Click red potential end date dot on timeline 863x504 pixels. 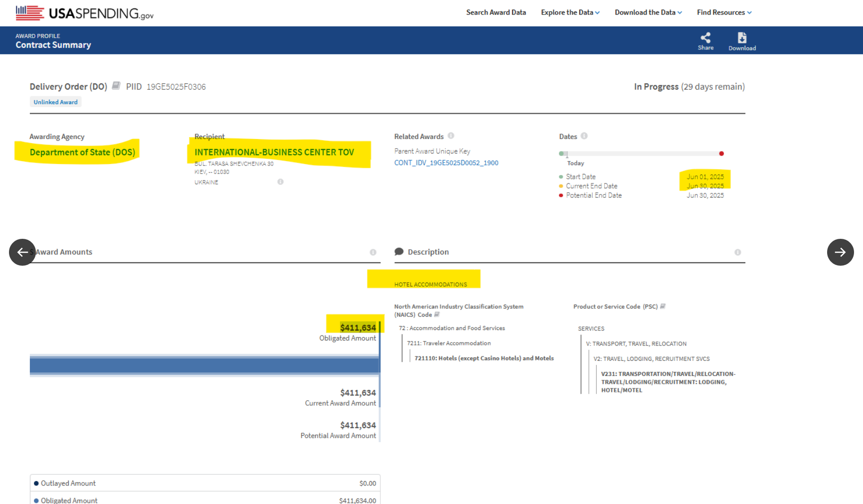pos(721,154)
